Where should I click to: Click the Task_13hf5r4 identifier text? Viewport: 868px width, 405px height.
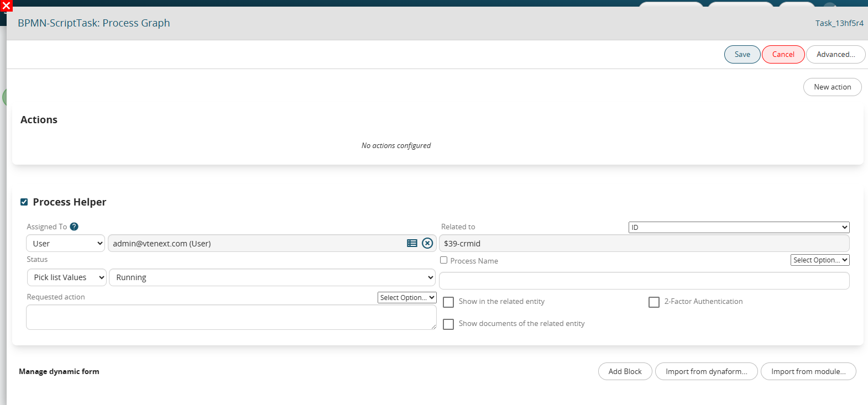[839, 23]
